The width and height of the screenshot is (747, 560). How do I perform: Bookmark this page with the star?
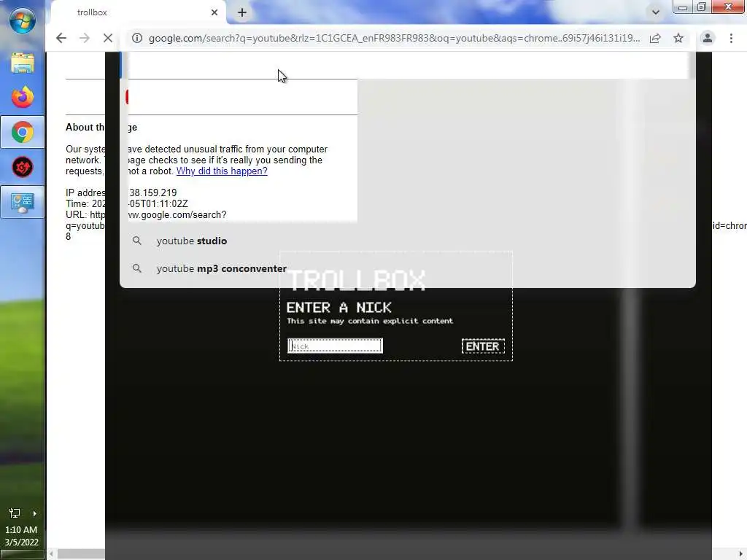point(678,38)
